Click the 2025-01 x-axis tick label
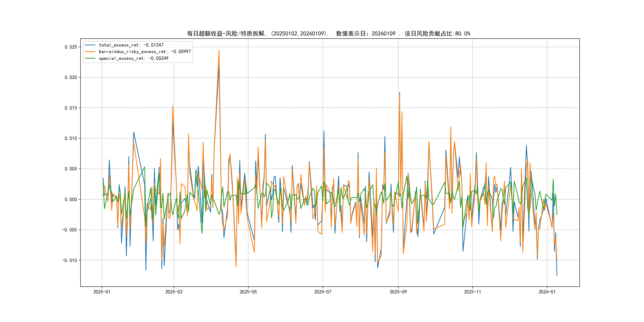 click(x=102, y=292)
